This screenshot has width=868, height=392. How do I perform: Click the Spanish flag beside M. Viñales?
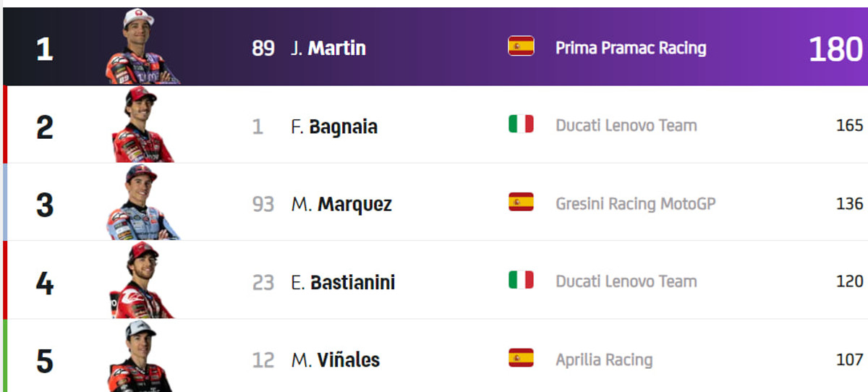tap(521, 358)
